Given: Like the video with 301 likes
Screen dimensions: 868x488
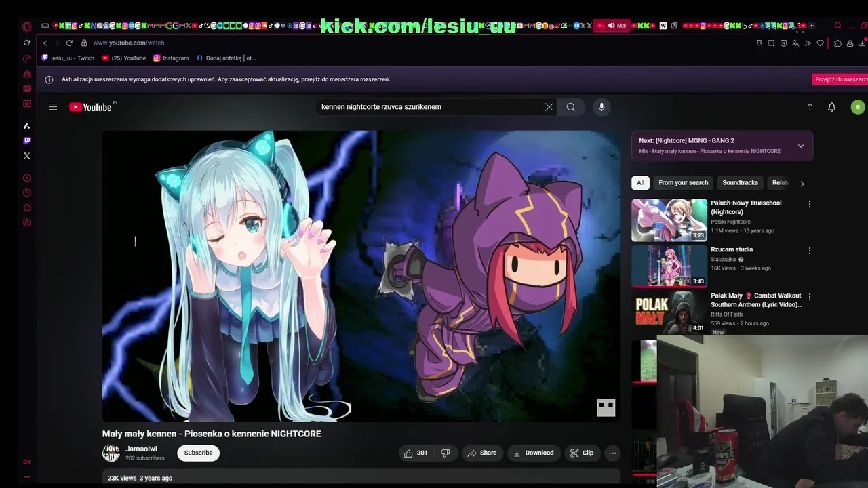Looking at the screenshot, I should coord(416,453).
